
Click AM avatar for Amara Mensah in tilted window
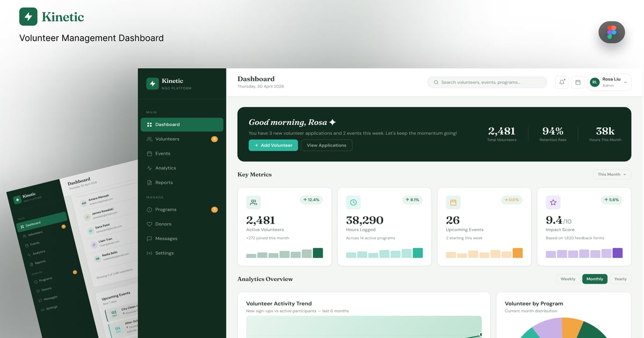(84, 203)
